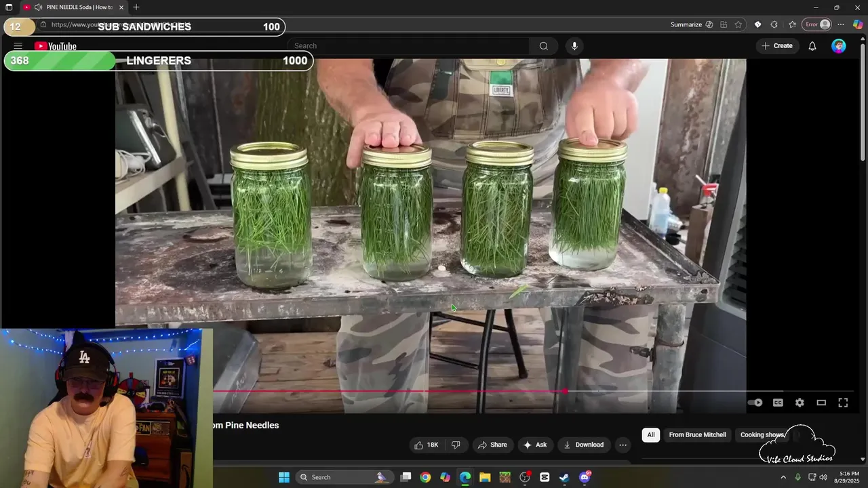The height and width of the screenshot is (488, 868).
Task: Open the browser Extensions puzzle icon
Action: tap(774, 24)
